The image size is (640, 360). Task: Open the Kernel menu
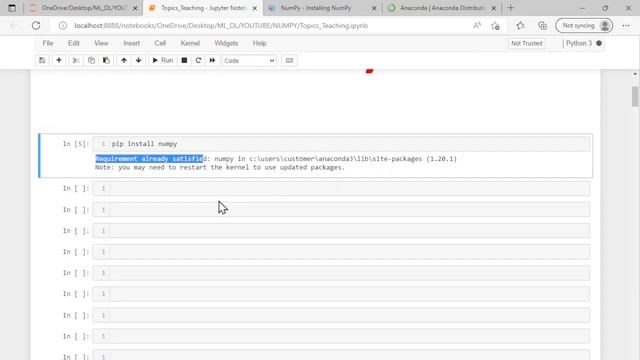point(190,43)
